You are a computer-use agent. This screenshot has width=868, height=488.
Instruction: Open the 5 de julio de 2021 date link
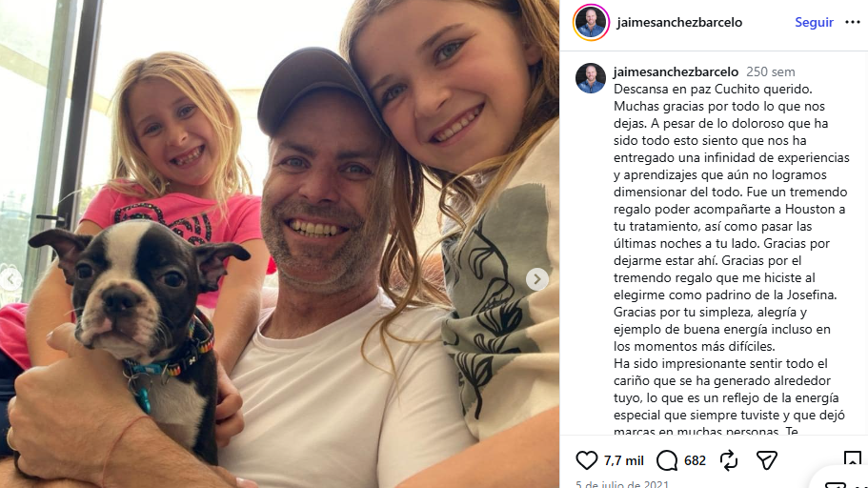click(621, 484)
